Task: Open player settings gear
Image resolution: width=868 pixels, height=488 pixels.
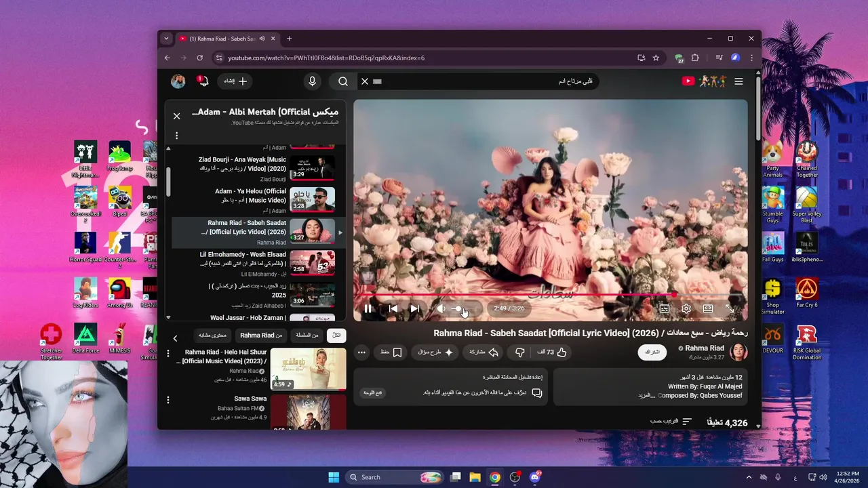Action: [686, 308]
